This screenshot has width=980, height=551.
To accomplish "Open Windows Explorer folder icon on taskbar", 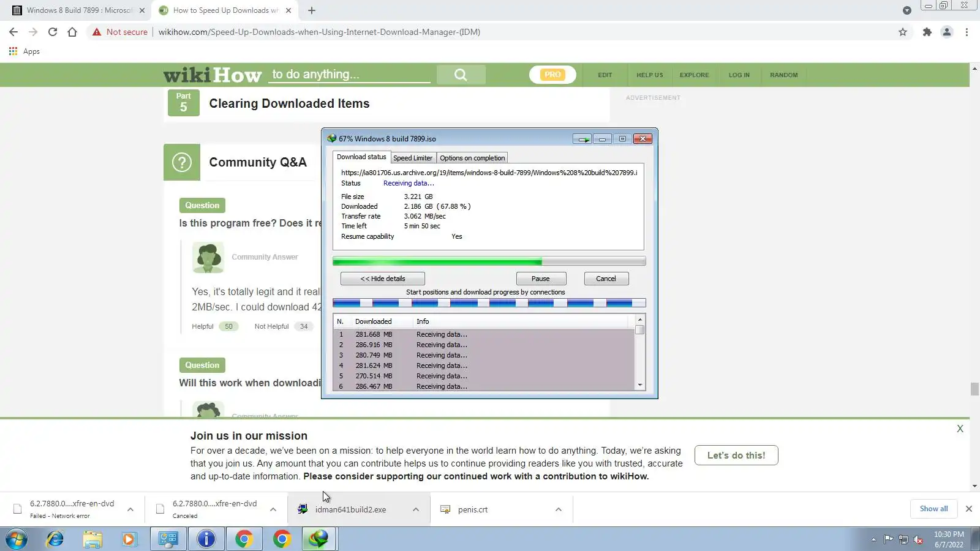I will click(92, 539).
